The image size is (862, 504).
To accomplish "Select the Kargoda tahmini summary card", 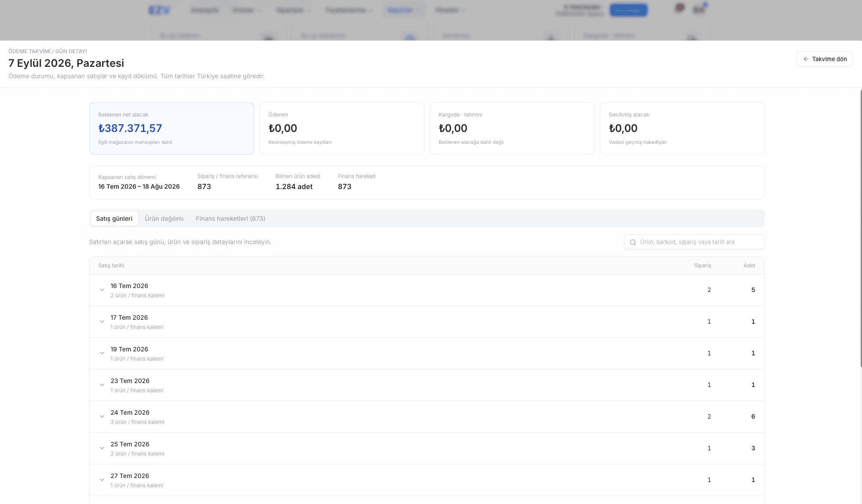I will (512, 128).
